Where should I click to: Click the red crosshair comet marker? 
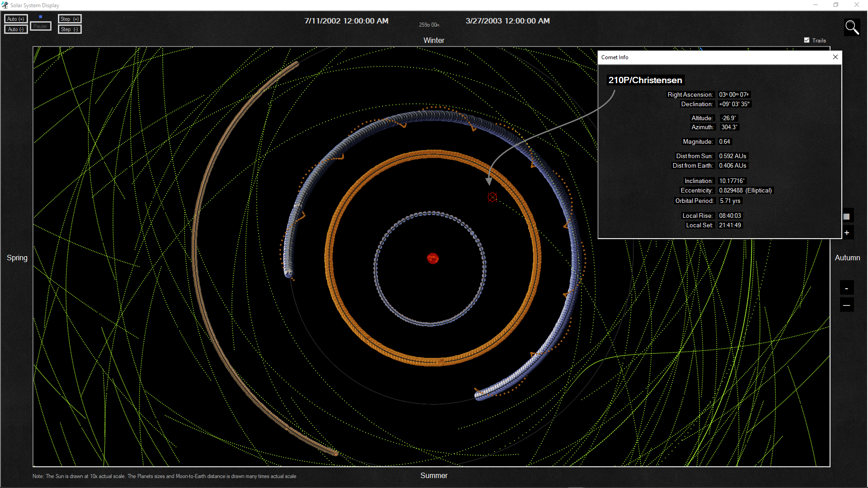tap(492, 197)
